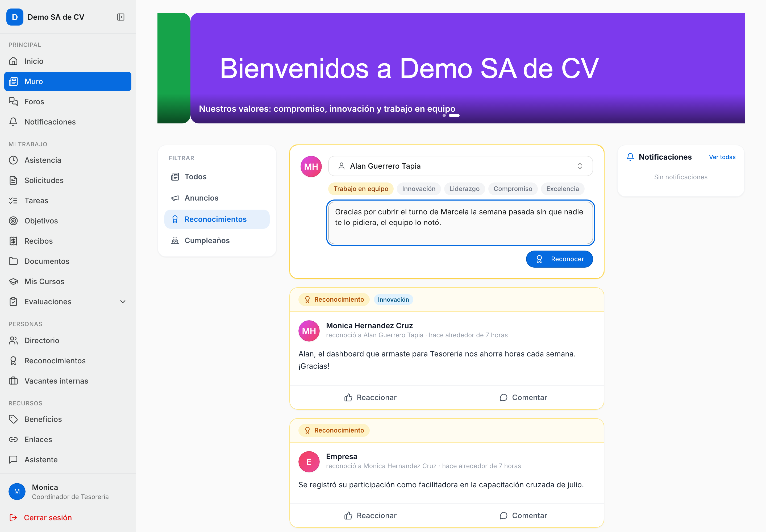Click the green previous banner slide edge

174,68
